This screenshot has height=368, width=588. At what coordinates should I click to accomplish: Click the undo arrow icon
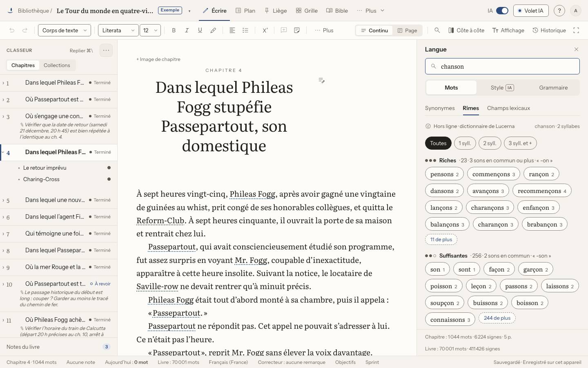12,30
